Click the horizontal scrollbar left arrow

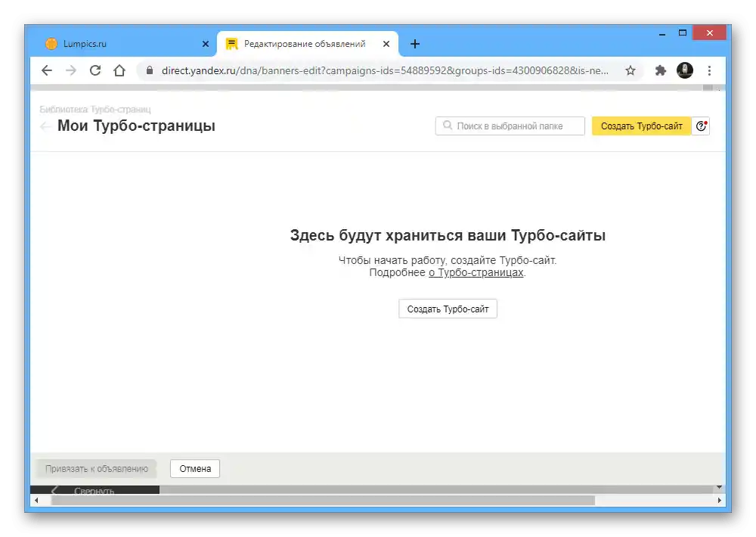(36, 501)
